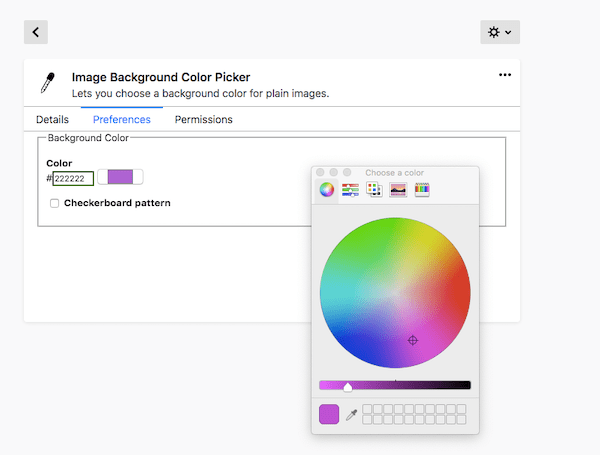
Task: Click the hex color input field
Action: (x=73, y=179)
